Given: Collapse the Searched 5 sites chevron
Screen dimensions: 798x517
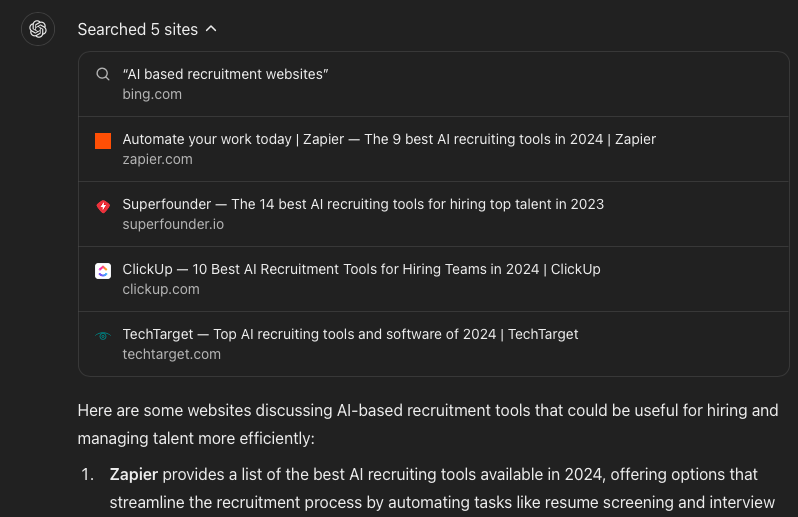Looking at the screenshot, I should [x=211, y=29].
